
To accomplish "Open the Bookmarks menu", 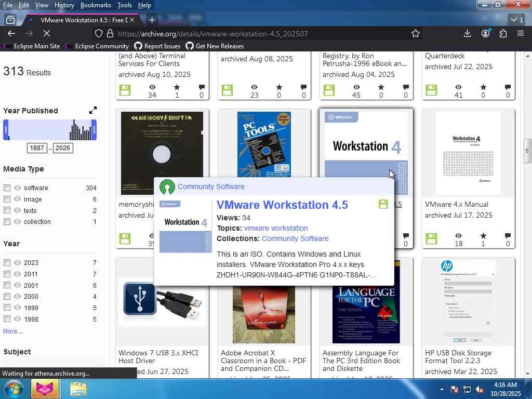I will tap(96, 5).
